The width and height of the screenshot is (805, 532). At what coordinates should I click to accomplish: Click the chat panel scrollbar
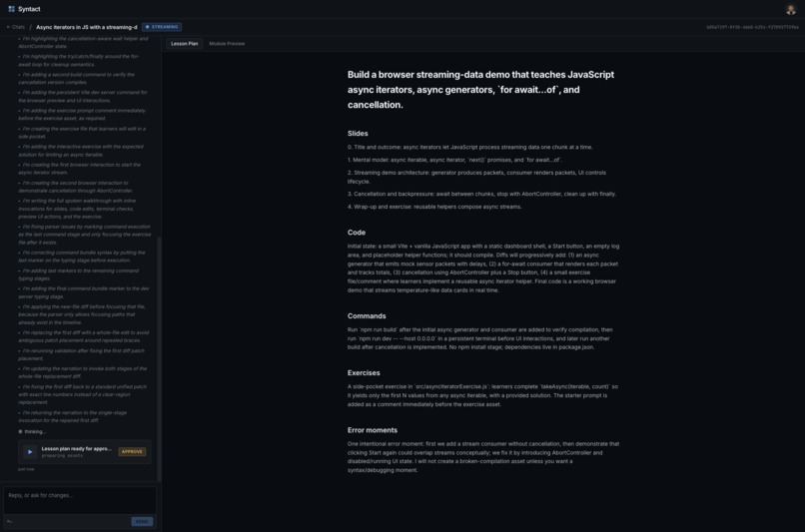[159, 359]
